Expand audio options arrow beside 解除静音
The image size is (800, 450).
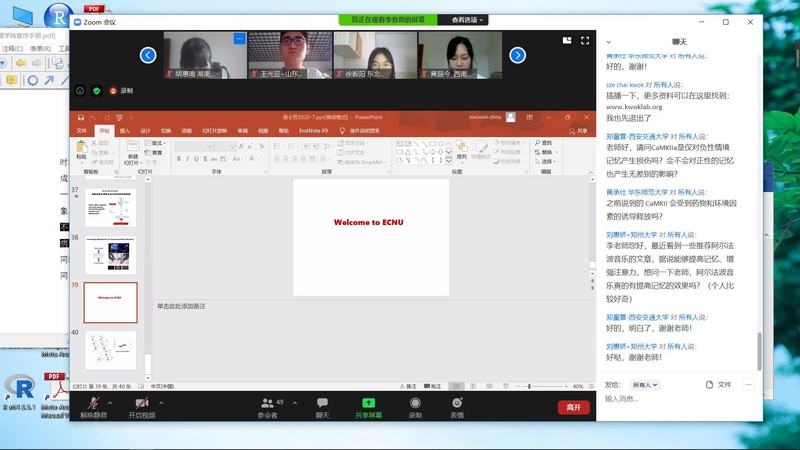tap(110, 401)
